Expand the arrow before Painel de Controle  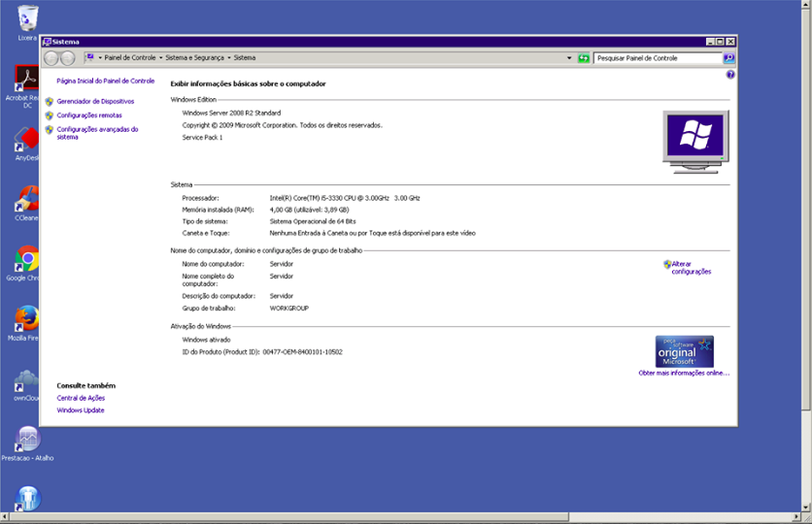coord(100,58)
